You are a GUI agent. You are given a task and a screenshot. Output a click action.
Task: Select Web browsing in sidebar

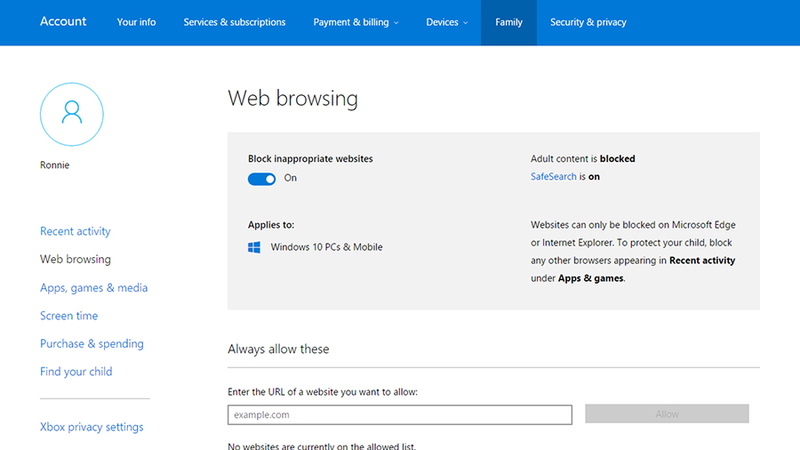75,259
